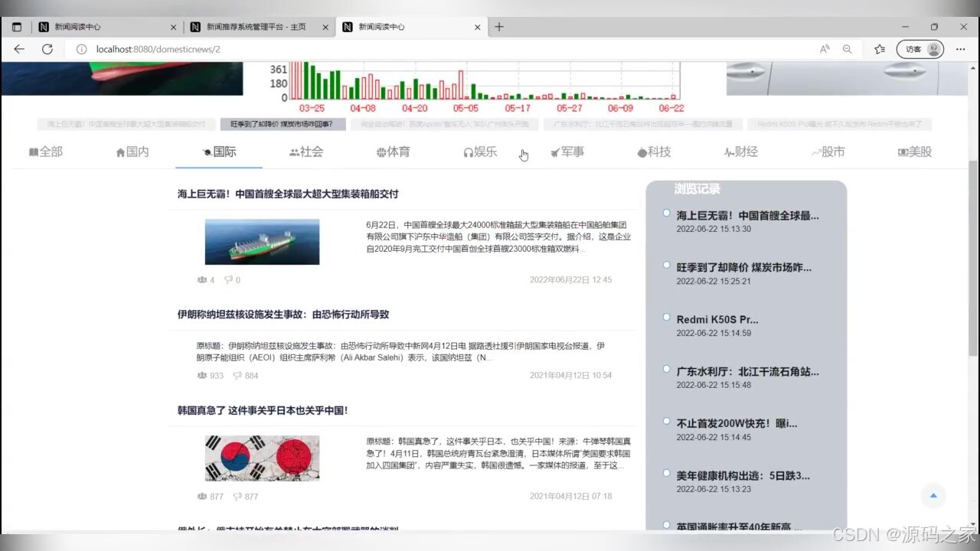Toggle dislike on the 伊朗核设施 article
The width and height of the screenshot is (980, 551).
point(237,375)
